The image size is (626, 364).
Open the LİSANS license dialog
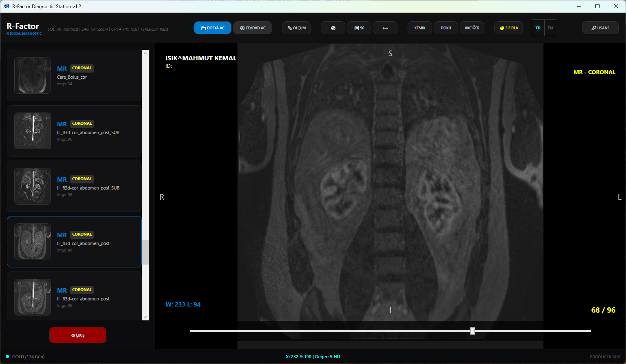600,28
